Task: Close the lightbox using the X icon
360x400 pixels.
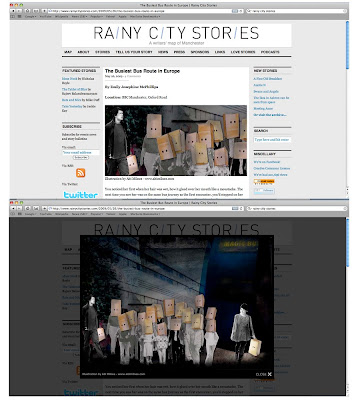Action: tap(269, 374)
